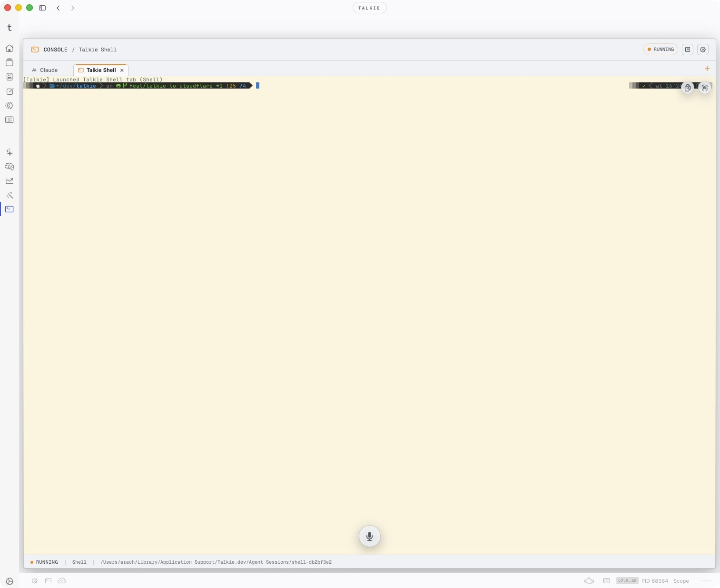Click the TALKIE title pill
Image resolution: width=720 pixels, height=588 pixels.
coord(370,8)
